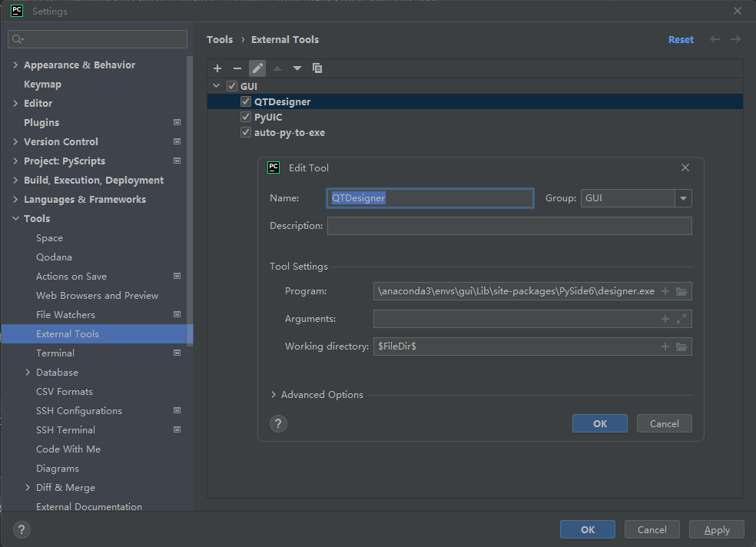Disable the QTDesigner tool checkbox
756x547 pixels.
click(246, 101)
